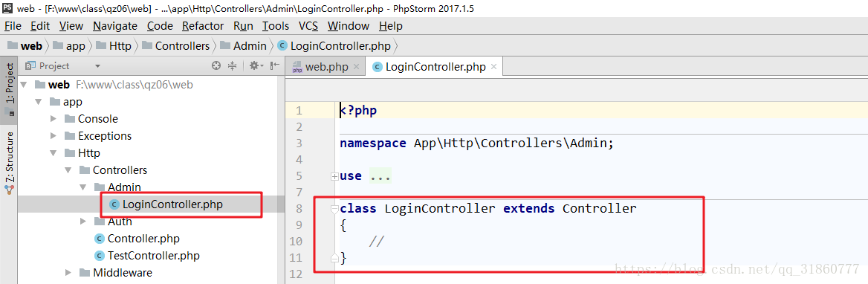
Task: Click the class icon of LoginController.php tree row
Action: (x=114, y=204)
